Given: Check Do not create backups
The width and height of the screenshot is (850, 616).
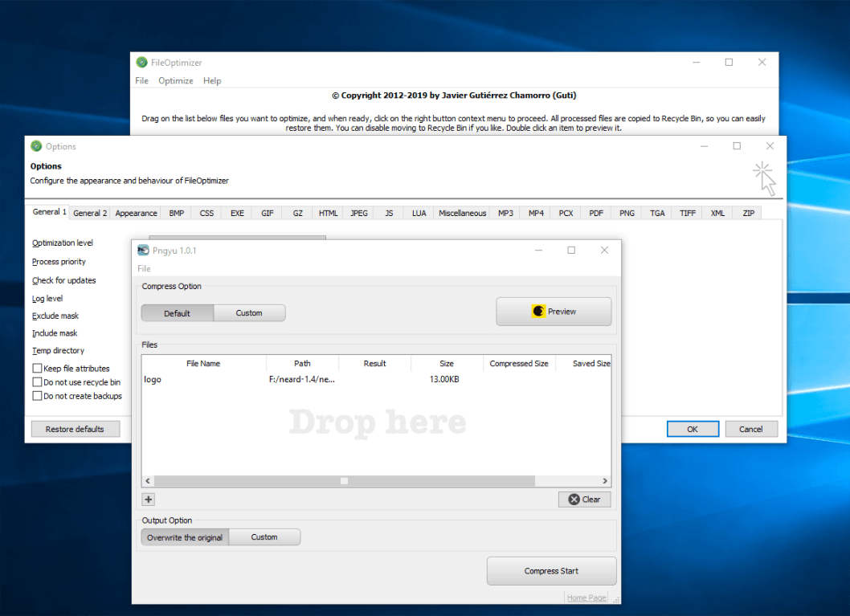Looking at the screenshot, I should point(77,396).
